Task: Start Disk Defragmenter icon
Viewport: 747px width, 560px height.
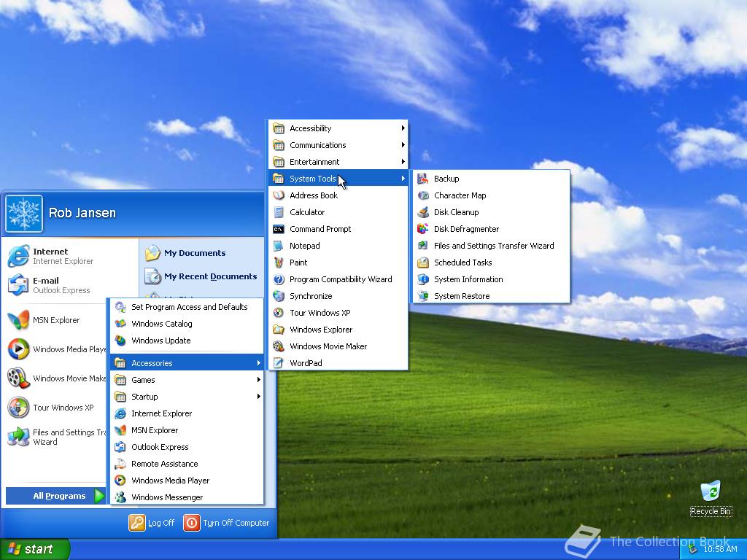Action: coord(423,228)
